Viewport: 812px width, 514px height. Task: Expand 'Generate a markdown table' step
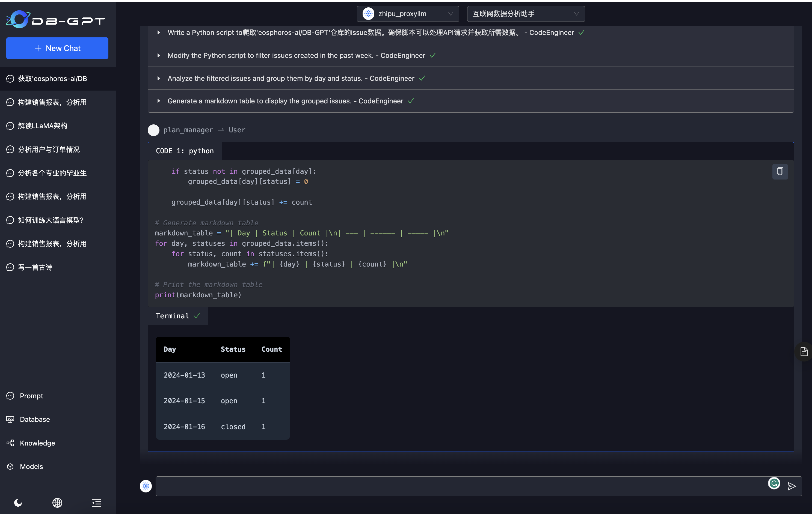[158, 101]
